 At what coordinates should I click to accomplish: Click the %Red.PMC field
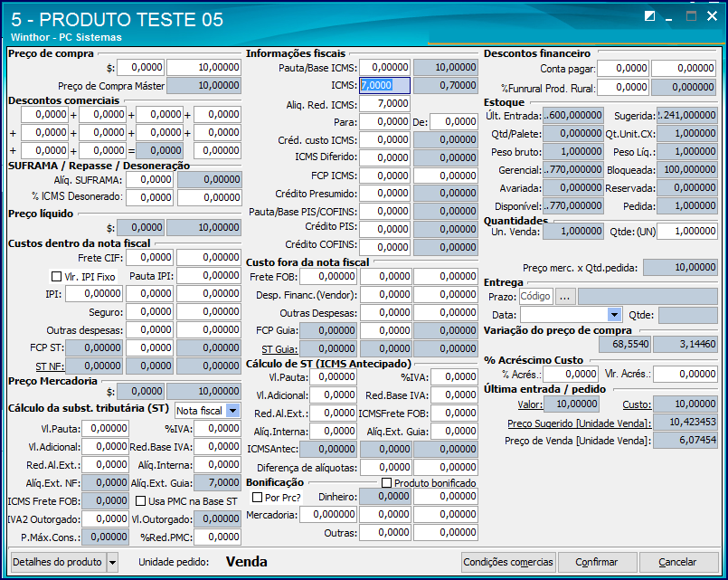pos(217,537)
